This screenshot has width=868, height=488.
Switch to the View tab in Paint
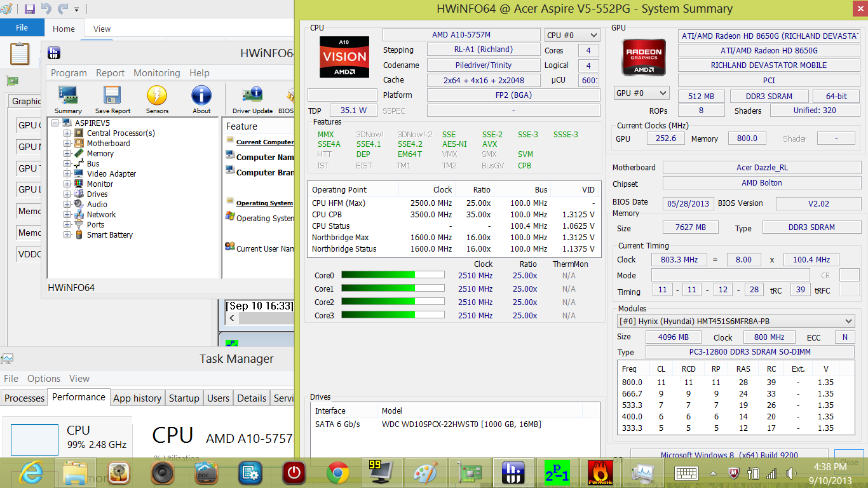click(102, 29)
